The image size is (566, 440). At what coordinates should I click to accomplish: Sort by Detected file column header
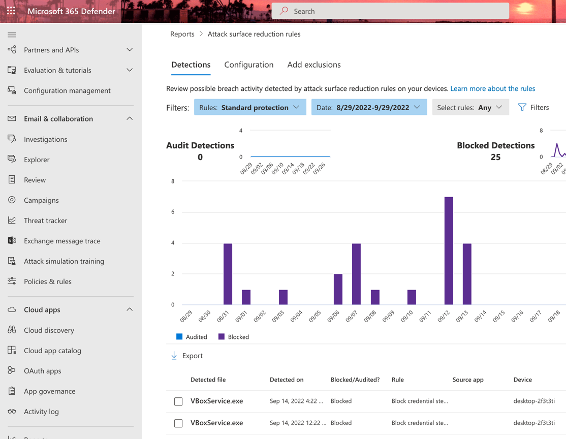click(208, 380)
